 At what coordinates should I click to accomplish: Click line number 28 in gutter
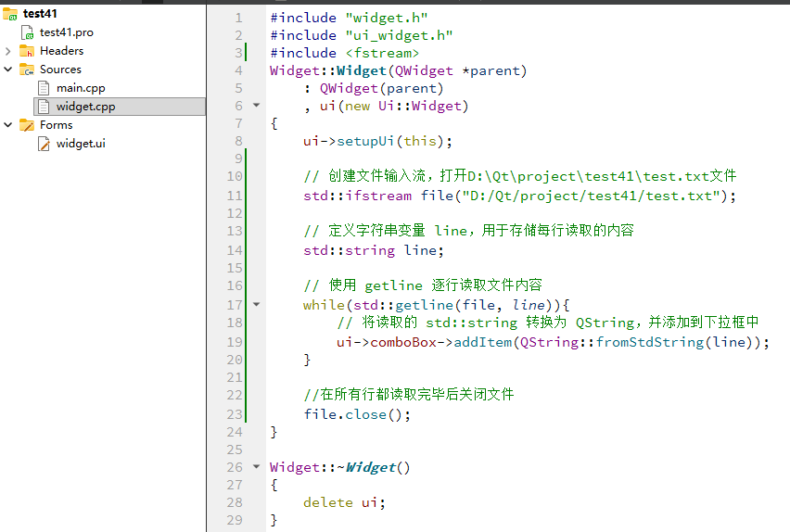click(x=235, y=502)
